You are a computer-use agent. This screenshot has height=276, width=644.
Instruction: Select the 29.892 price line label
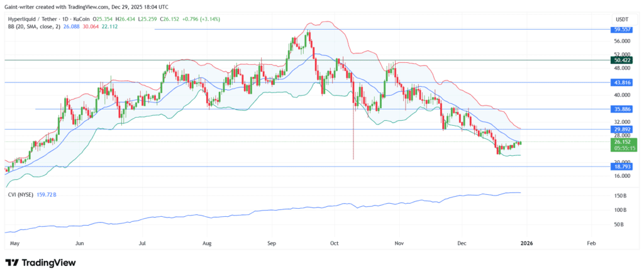[x=623, y=130]
